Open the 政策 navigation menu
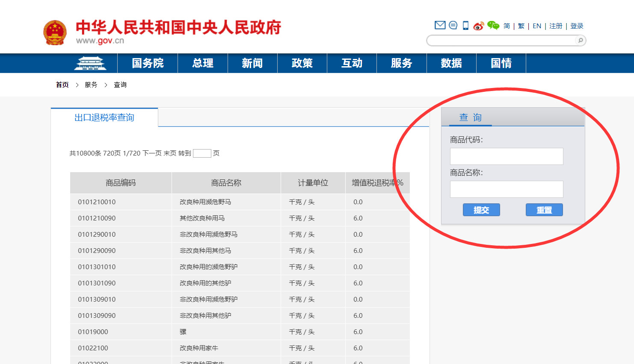Screen dimensions: 634x364 (x=302, y=63)
